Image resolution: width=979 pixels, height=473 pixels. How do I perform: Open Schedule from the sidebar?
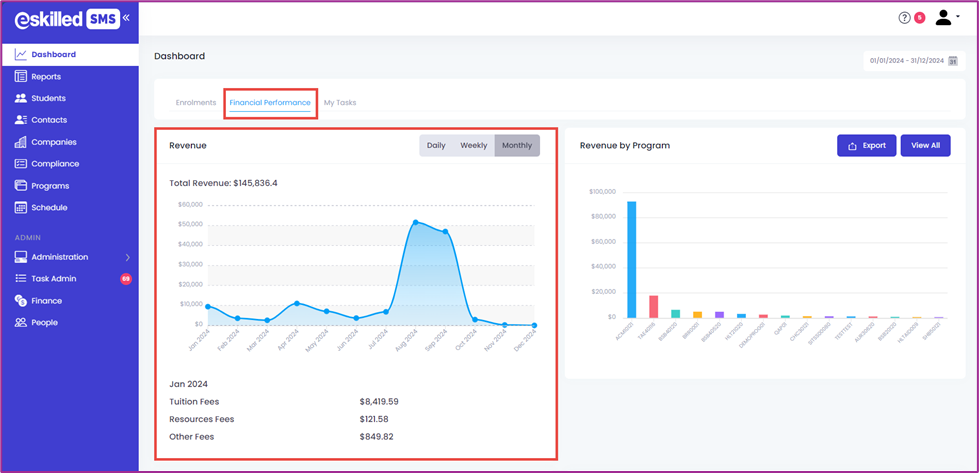point(49,207)
